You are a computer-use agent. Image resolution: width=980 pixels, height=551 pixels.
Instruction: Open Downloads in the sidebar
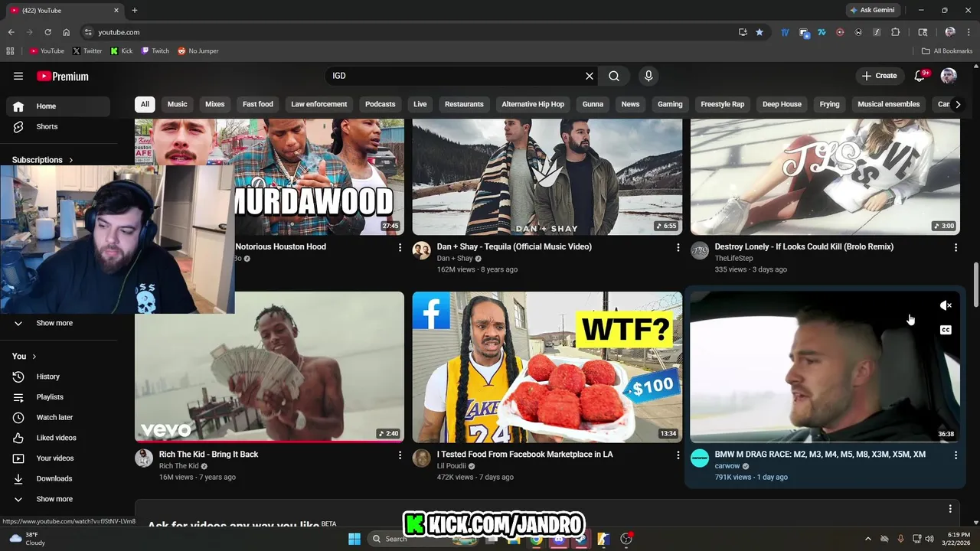click(x=57, y=478)
